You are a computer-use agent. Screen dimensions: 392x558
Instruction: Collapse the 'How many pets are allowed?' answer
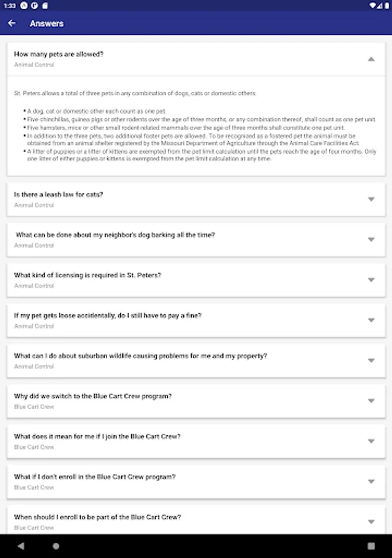(x=371, y=59)
